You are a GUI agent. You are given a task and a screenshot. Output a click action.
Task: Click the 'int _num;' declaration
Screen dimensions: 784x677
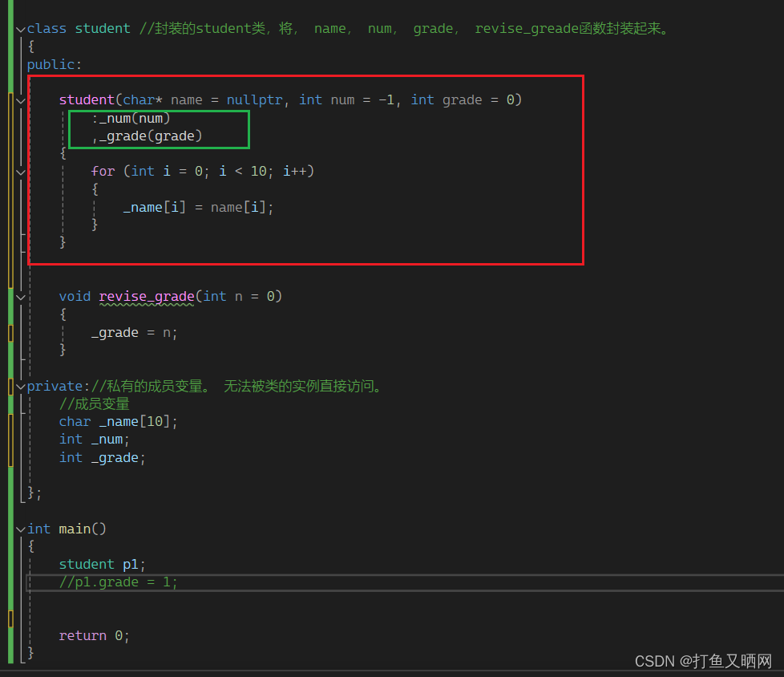coord(94,440)
